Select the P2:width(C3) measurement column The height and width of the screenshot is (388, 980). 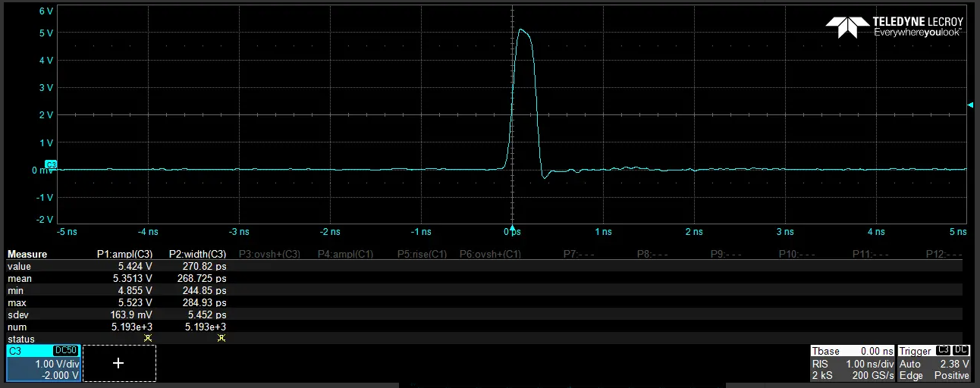(197, 254)
